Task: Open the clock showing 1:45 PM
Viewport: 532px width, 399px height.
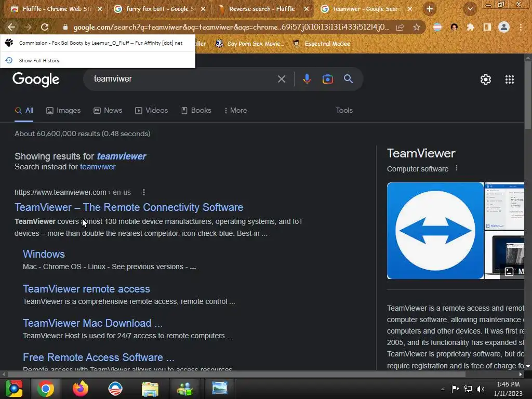Action: (x=508, y=389)
